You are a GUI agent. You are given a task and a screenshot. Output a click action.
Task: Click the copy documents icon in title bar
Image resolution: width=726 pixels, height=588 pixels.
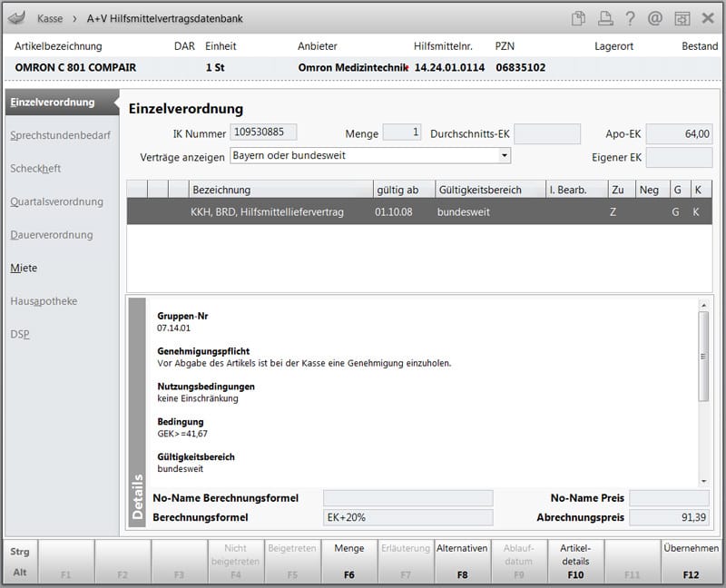click(x=579, y=18)
